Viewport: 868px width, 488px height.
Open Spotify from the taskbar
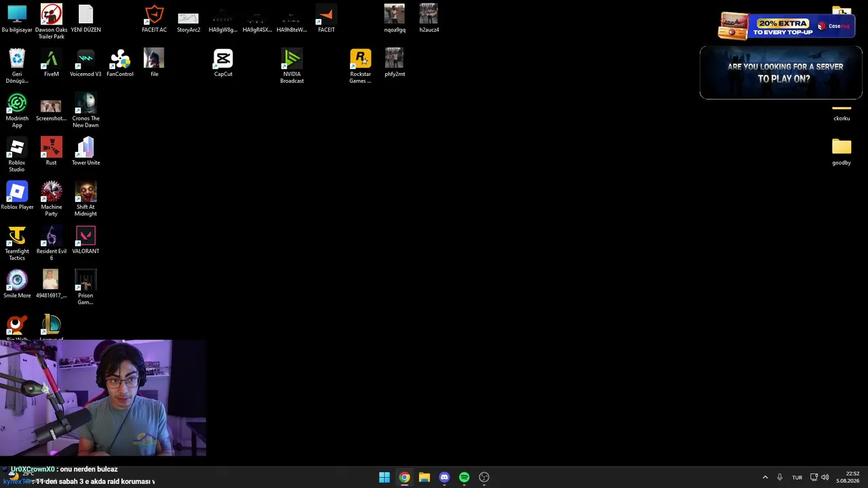coord(464,477)
